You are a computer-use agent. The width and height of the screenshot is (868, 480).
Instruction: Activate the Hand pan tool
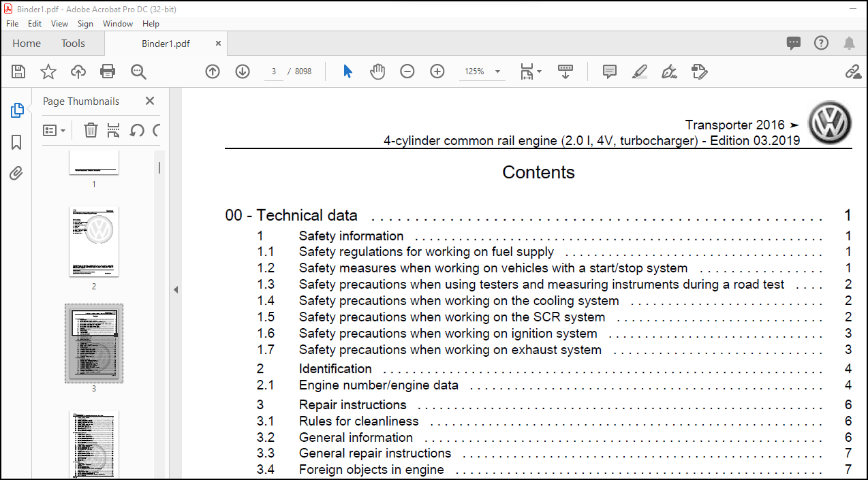[x=377, y=71]
